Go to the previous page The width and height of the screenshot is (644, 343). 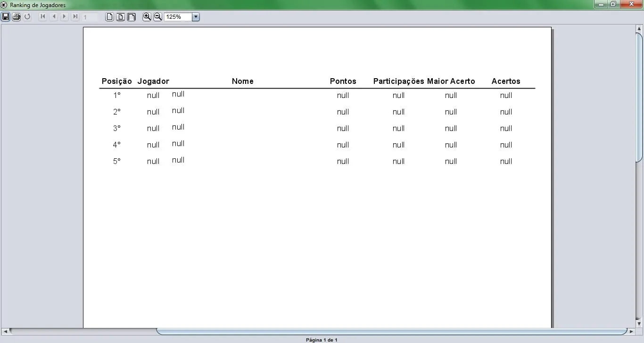pyautogui.click(x=54, y=17)
